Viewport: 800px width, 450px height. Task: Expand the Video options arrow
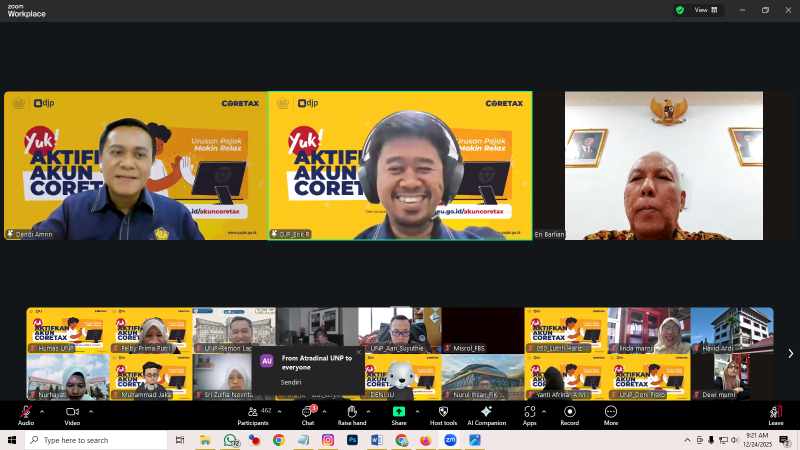pyautogui.click(x=91, y=411)
